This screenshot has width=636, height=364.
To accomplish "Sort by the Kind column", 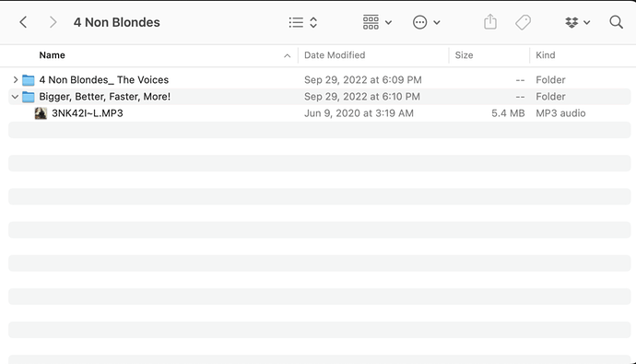I will coord(546,55).
